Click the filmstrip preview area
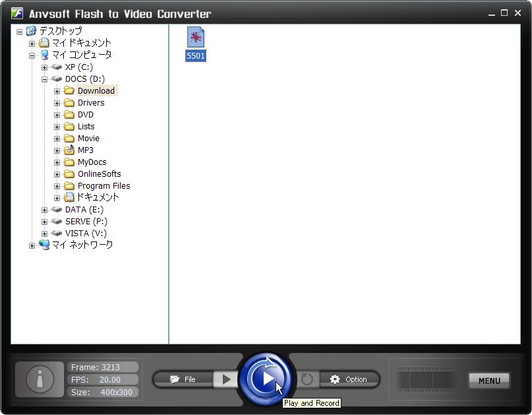This screenshot has height=415, width=532. coord(425,379)
